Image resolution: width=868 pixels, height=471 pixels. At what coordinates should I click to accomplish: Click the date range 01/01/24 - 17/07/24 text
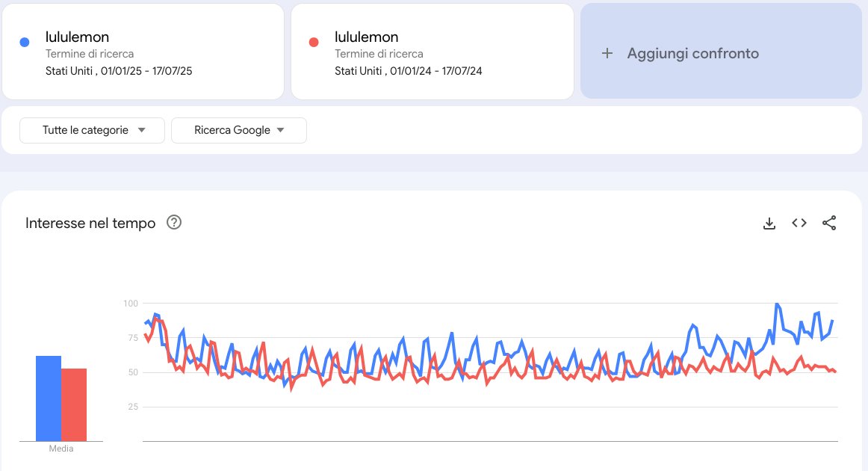[435, 71]
